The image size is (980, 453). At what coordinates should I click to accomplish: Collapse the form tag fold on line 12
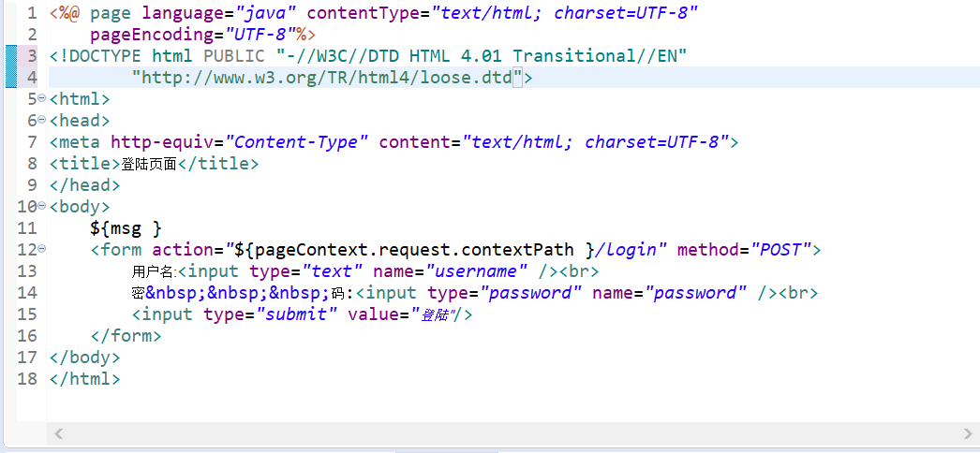(x=42, y=248)
